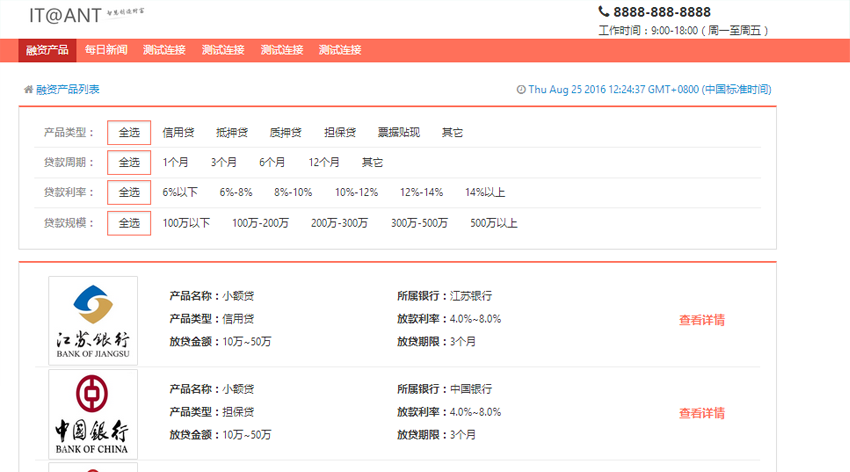Pick the 14%以上 interest rate filter
Viewport: 850px width, 472px height.
pyautogui.click(x=485, y=192)
